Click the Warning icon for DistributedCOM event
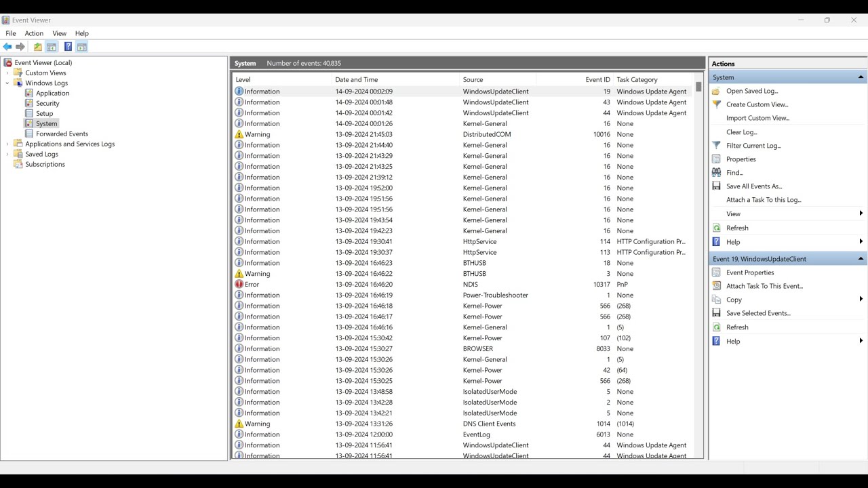The image size is (868, 488). [239, 134]
